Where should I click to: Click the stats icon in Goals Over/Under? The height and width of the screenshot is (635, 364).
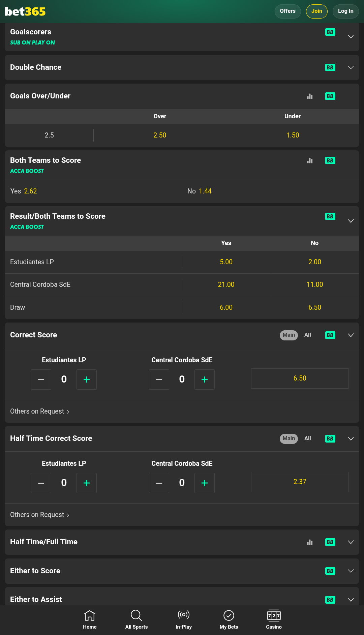click(310, 96)
